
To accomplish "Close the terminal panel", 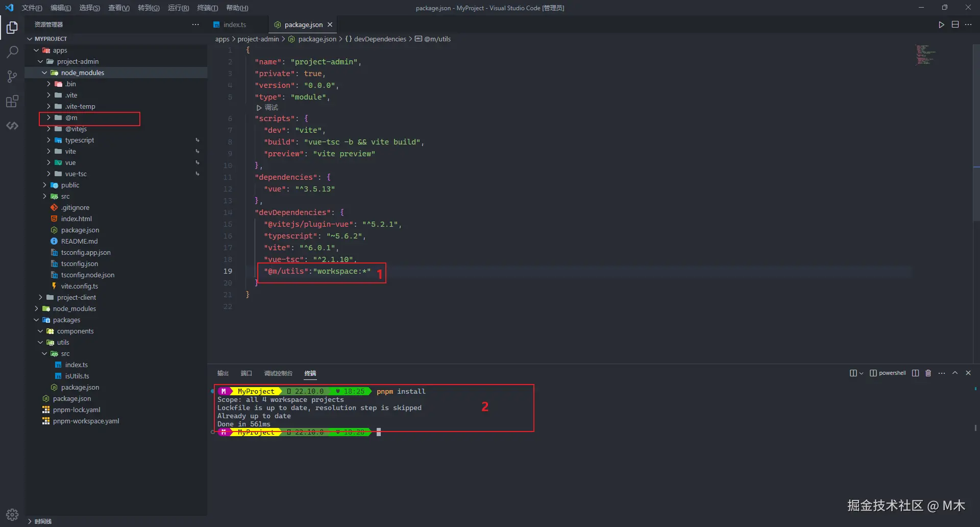I will tap(968, 373).
